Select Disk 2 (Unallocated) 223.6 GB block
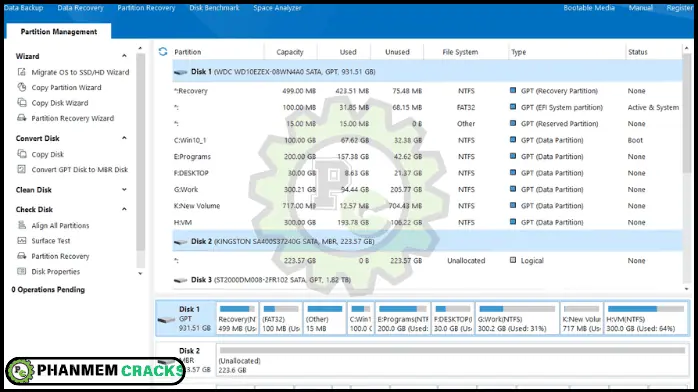The width and height of the screenshot is (698, 392). click(x=452, y=360)
